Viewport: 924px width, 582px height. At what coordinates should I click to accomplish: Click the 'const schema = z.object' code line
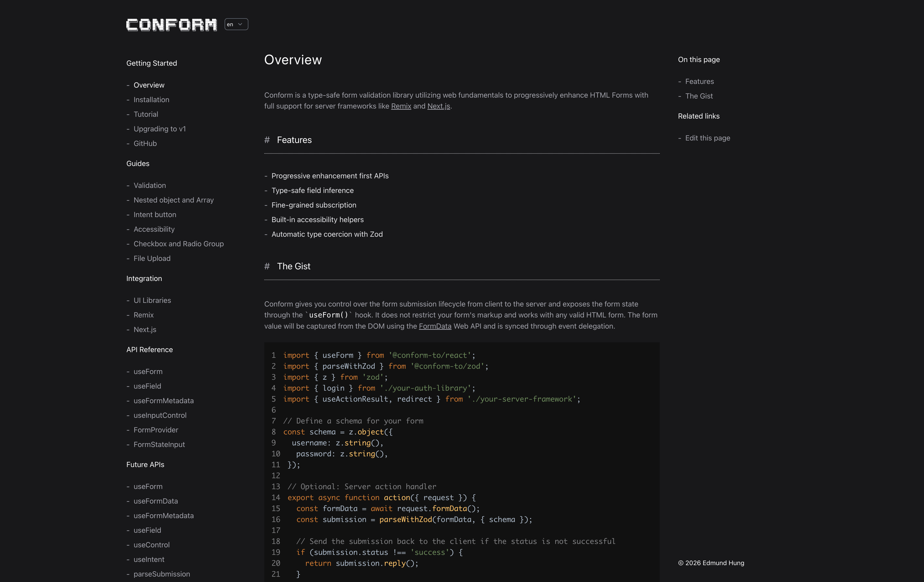(x=338, y=432)
